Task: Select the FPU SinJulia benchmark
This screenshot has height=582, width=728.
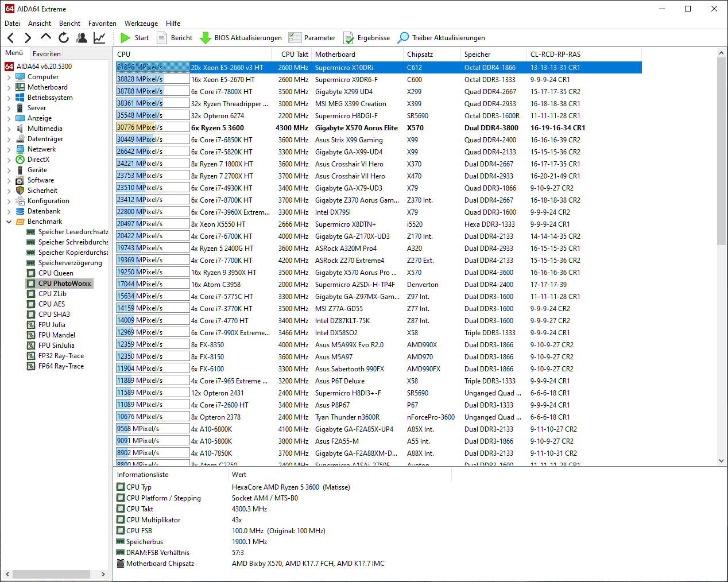Action: point(51,346)
